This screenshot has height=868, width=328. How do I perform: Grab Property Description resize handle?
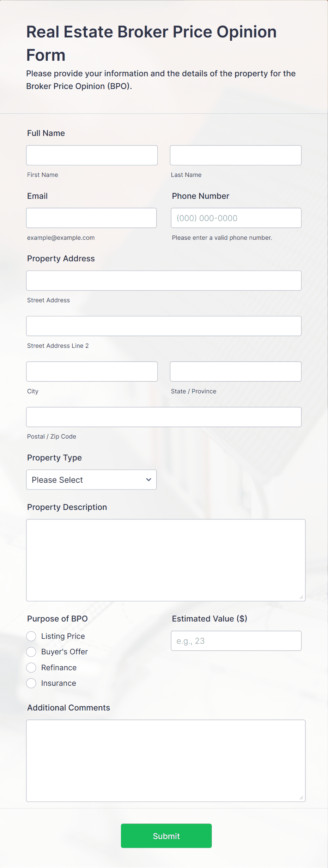point(301,597)
